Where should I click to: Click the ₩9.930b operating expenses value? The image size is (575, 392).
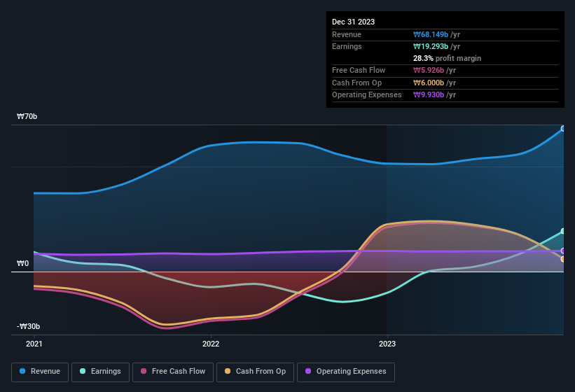[x=429, y=94]
